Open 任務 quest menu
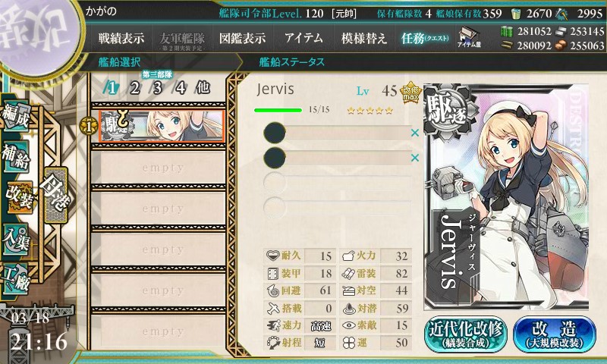 click(425, 38)
